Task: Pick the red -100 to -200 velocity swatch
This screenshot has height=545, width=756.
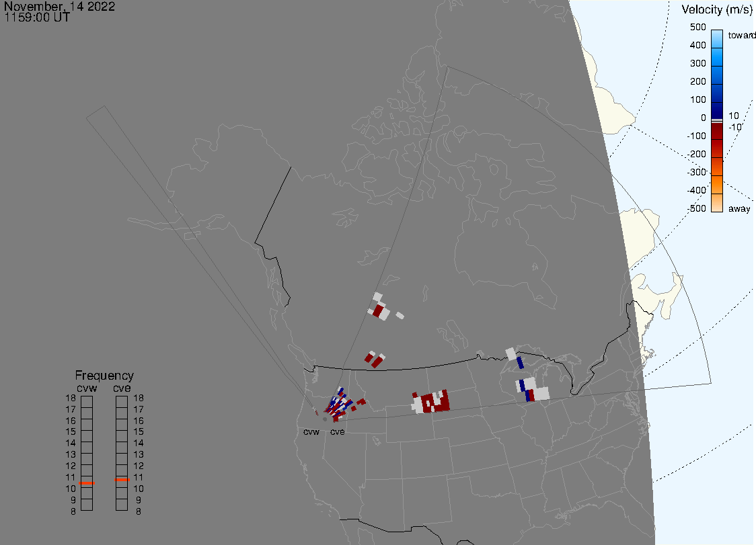Action: (717, 149)
